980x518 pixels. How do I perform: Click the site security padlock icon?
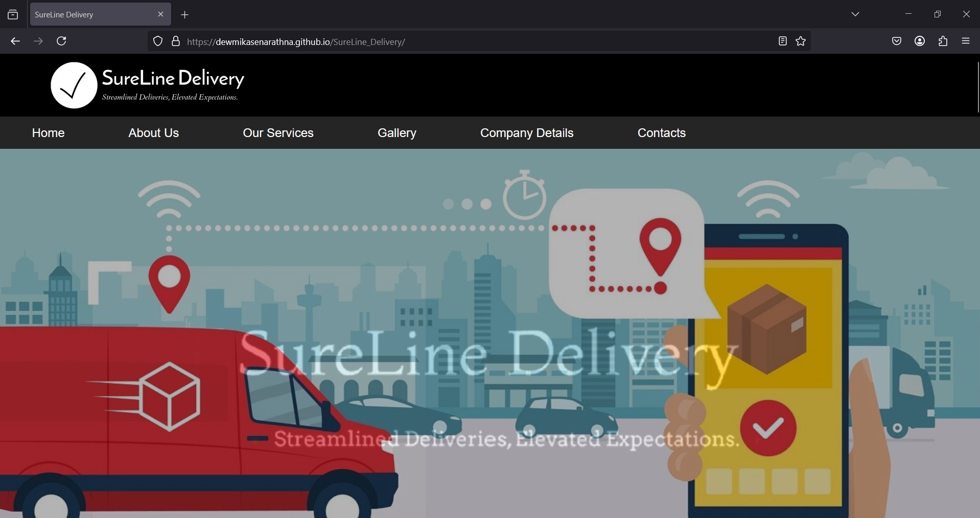point(176,41)
